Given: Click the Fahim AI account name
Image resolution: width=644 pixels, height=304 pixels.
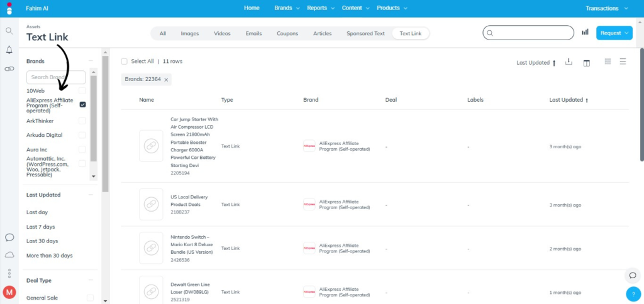Looking at the screenshot, I should (x=36, y=8).
